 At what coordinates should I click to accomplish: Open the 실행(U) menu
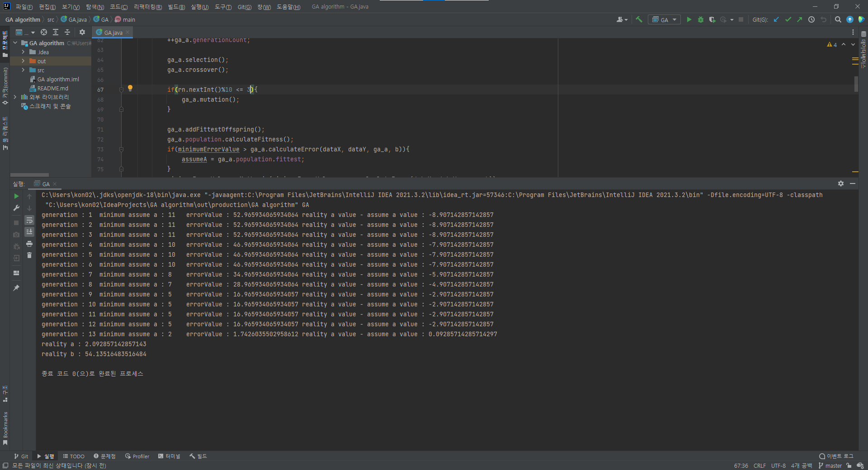(x=199, y=7)
